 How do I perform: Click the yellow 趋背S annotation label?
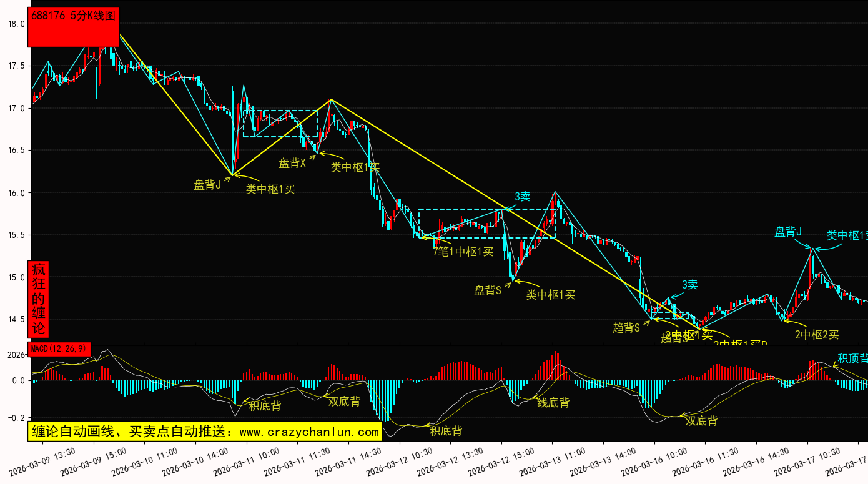click(x=626, y=327)
